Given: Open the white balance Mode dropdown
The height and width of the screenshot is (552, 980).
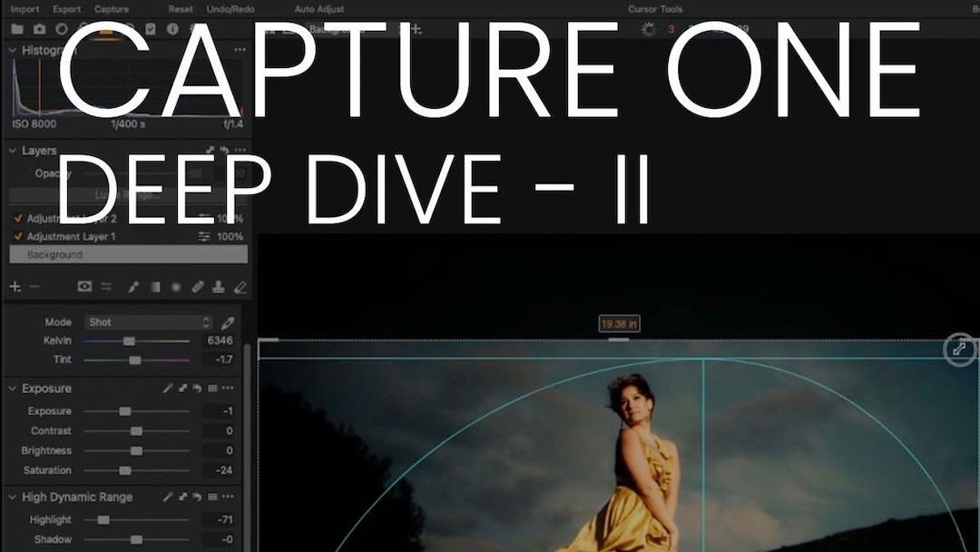Looking at the screenshot, I should pyautogui.click(x=149, y=322).
